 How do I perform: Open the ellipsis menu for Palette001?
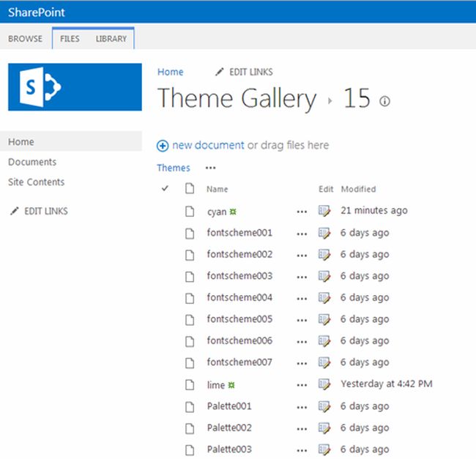(x=302, y=407)
